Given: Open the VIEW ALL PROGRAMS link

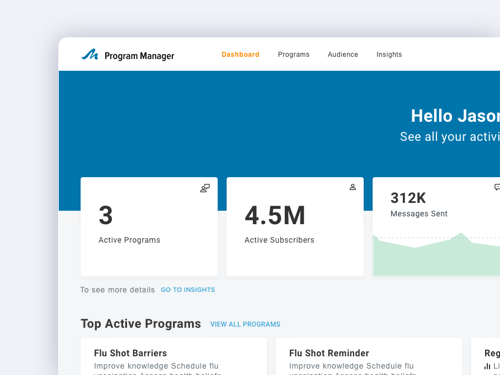Looking at the screenshot, I should pyautogui.click(x=245, y=324).
